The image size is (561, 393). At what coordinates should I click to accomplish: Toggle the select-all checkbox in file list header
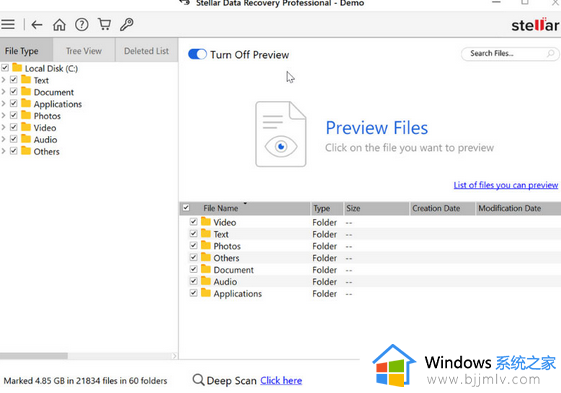186,208
